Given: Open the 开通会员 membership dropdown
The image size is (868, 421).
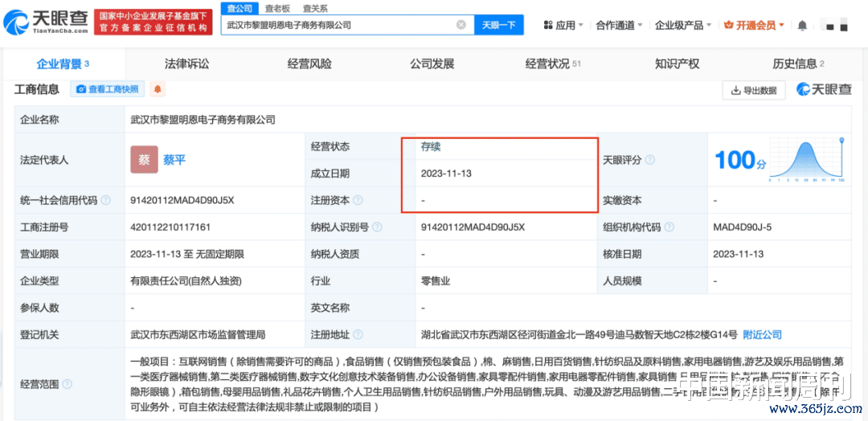Looking at the screenshot, I should pos(755,25).
